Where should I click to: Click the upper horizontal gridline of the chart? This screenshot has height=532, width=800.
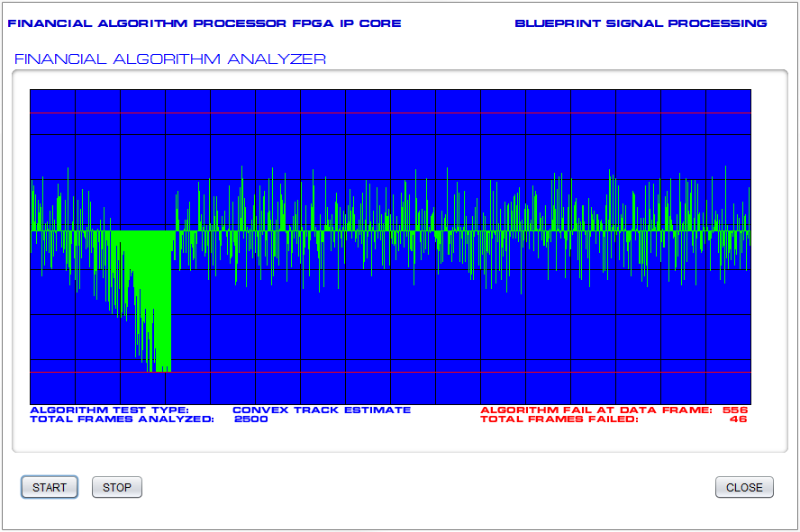click(450, 113)
